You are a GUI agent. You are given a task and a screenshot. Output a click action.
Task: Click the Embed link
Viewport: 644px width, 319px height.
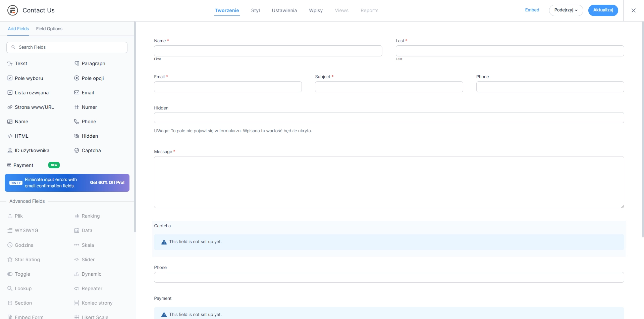pos(532,10)
